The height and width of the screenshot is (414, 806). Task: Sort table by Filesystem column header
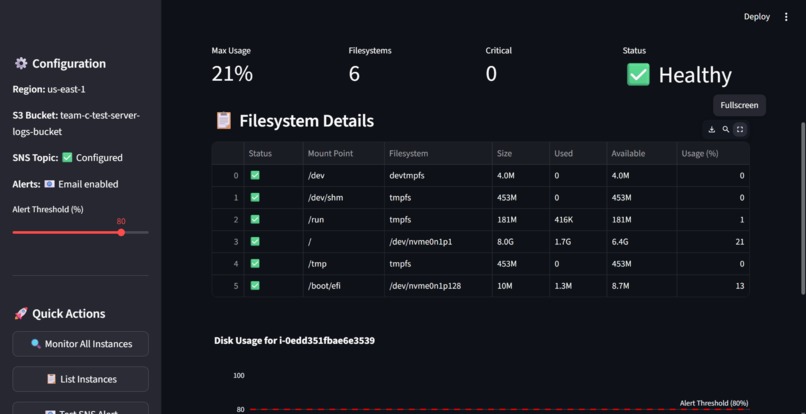pos(438,153)
